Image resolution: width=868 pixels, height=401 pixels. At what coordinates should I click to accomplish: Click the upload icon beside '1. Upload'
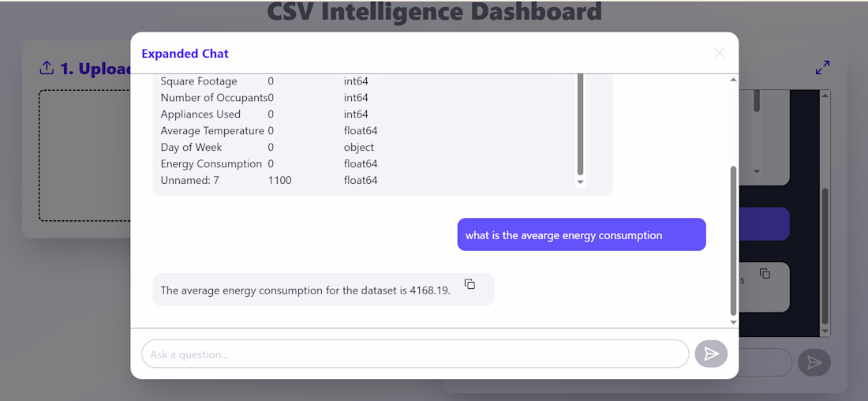coord(47,68)
